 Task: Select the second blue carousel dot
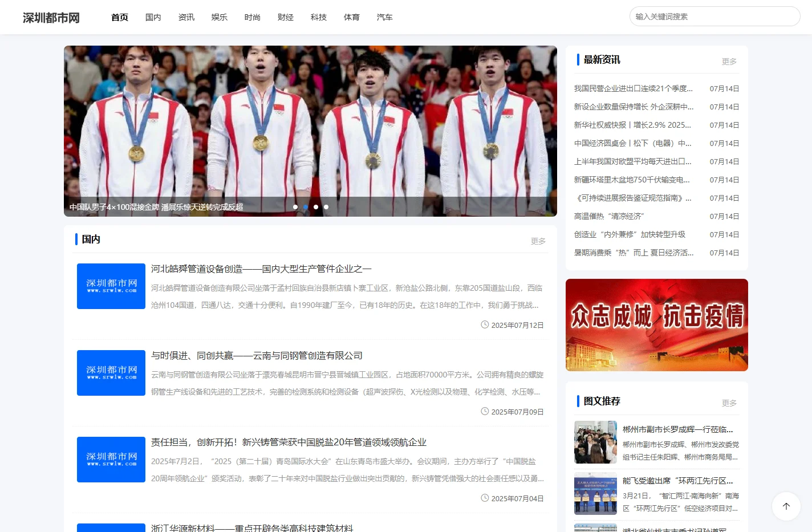306,207
